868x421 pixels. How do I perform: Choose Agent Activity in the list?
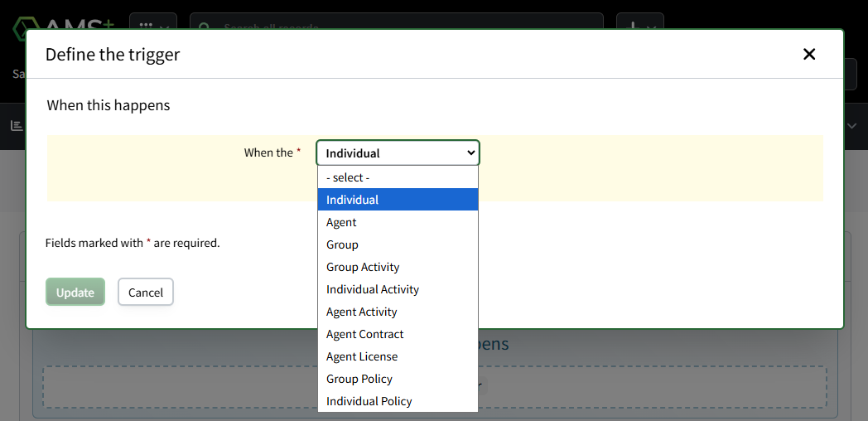tap(398, 312)
